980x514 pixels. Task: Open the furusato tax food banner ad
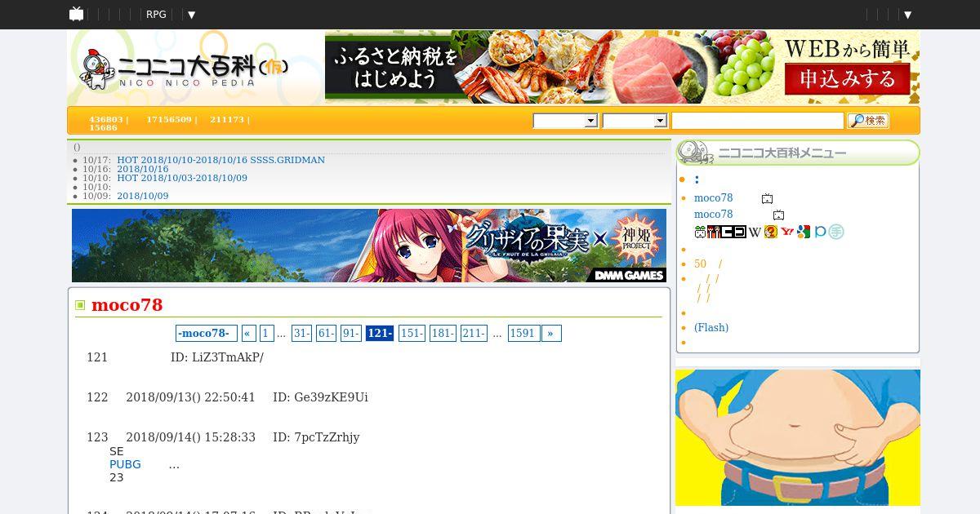pos(622,67)
